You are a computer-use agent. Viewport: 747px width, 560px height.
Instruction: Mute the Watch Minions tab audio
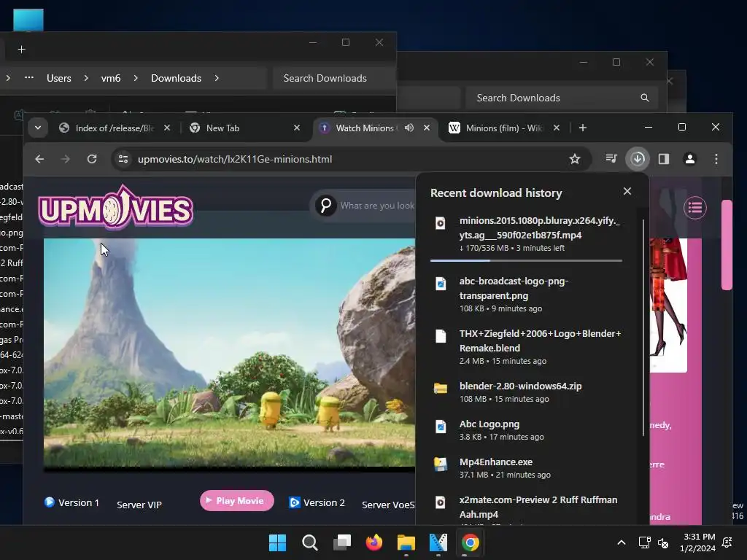[x=409, y=128]
